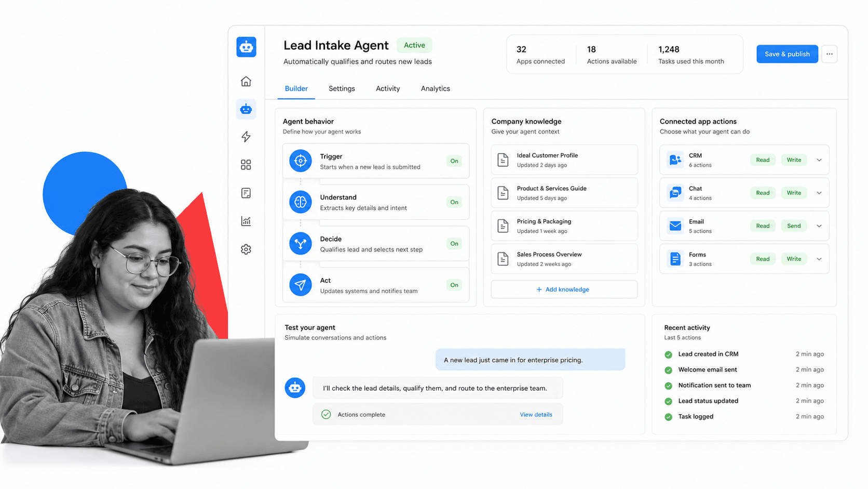868x489 pixels.
Task: Toggle the Decide step On switch
Action: pos(454,244)
